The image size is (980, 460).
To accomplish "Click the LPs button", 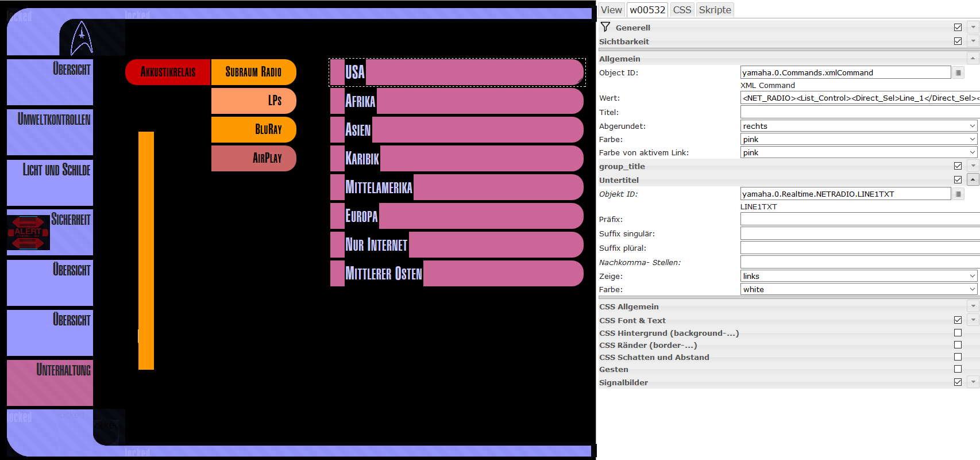I will pyautogui.click(x=253, y=101).
